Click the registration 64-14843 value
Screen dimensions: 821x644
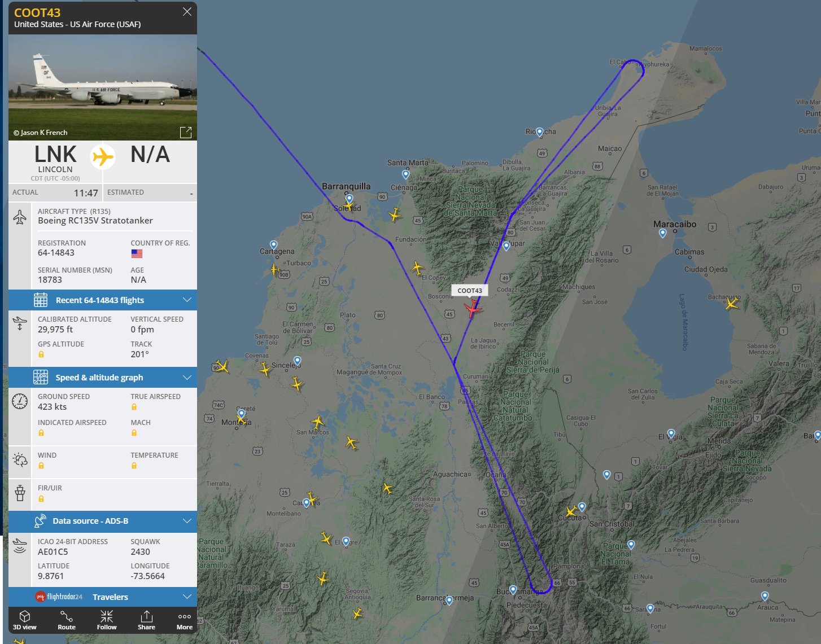[56, 252]
